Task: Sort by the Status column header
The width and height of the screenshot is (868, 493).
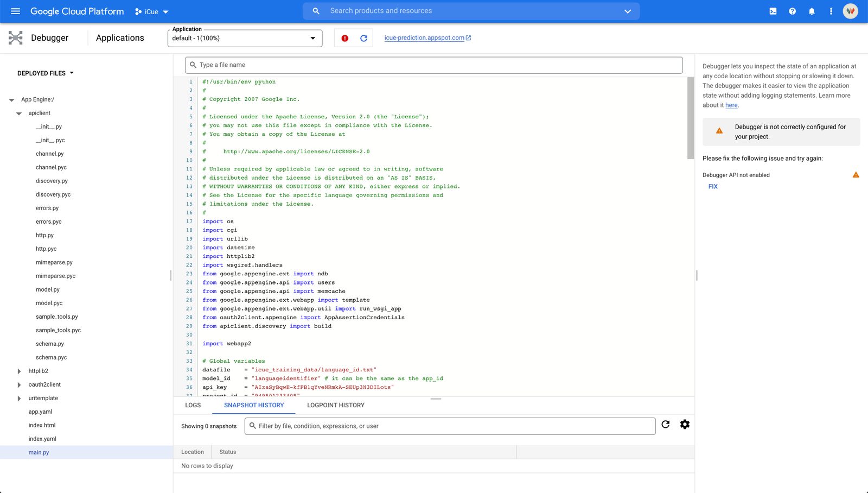Action: (x=228, y=452)
